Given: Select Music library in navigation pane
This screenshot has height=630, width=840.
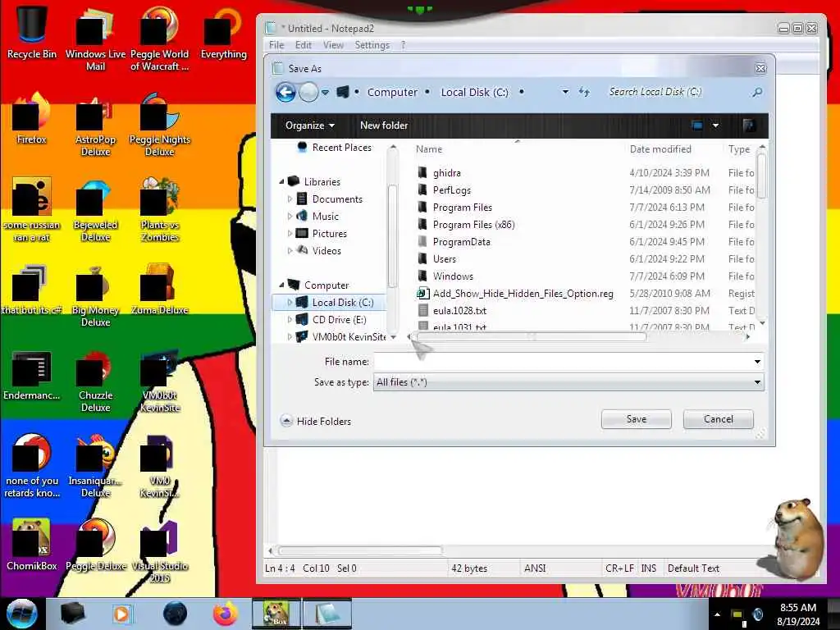Looking at the screenshot, I should pyautogui.click(x=325, y=217).
